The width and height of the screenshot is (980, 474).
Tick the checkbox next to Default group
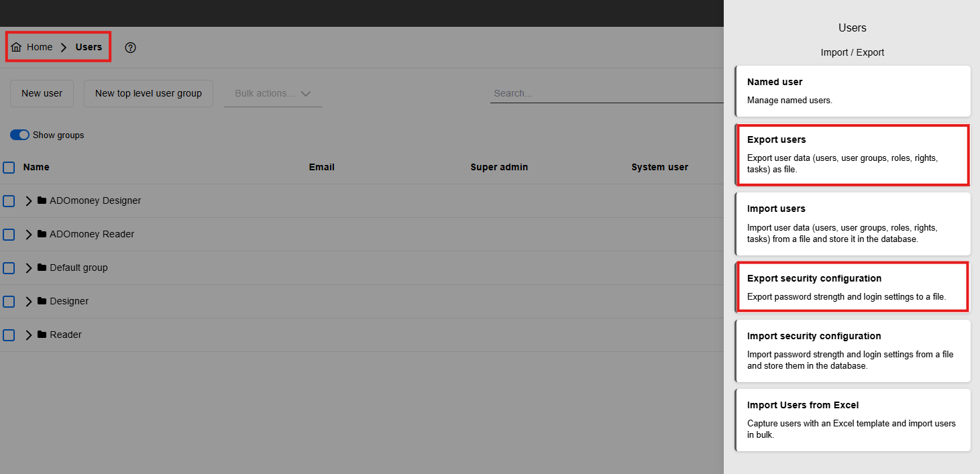click(9, 267)
